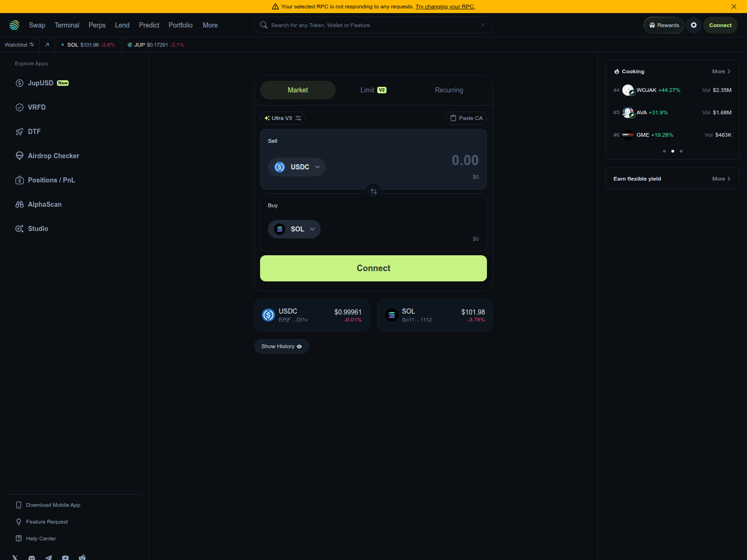This screenshot has height=560, width=747.
Task: Open Rewards button
Action: 664,25
